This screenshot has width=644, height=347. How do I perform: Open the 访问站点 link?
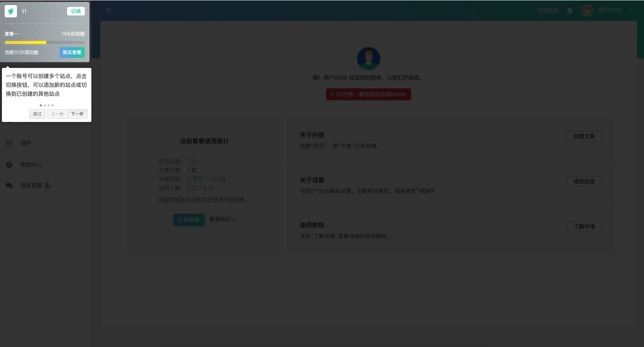548,10
